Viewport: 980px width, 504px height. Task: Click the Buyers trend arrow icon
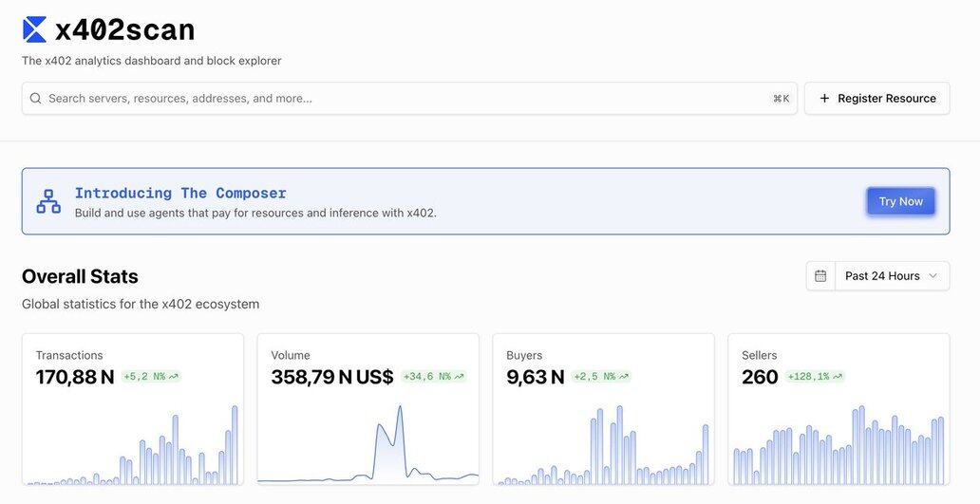[623, 377]
